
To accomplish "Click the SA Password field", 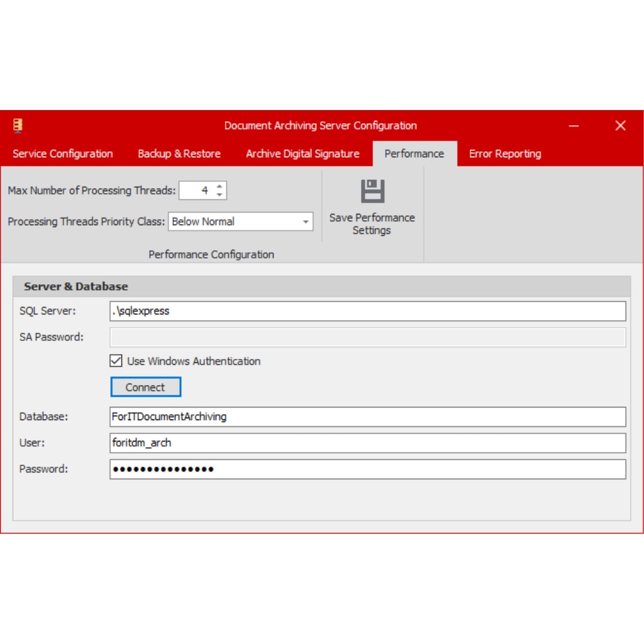I will (367, 337).
